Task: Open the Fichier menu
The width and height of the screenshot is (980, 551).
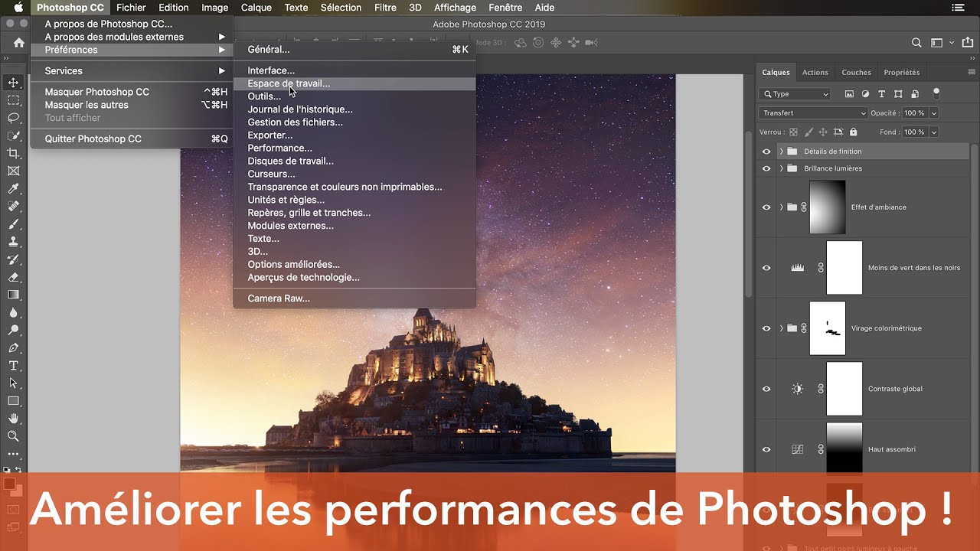Action: click(x=131, y=8)
